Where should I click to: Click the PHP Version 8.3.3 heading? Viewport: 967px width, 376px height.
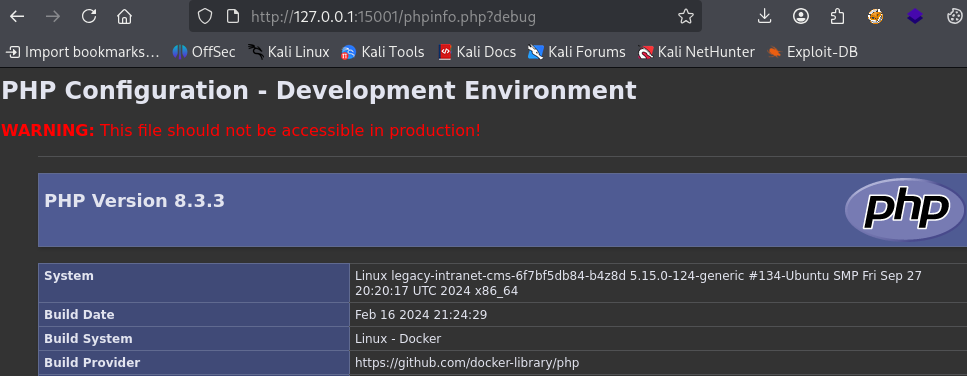134,201
